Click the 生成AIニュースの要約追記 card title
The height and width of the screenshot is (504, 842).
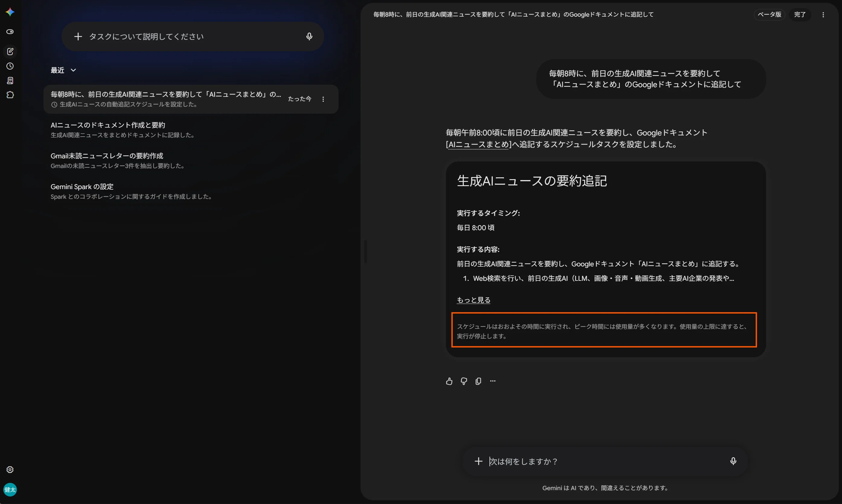click(x=531, y=181)
